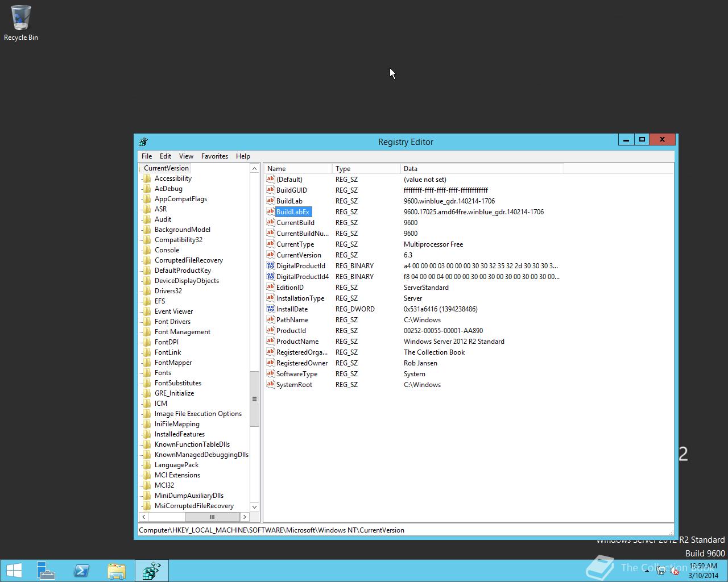
Task: Select the BackgroundModel key
Action: (183, 230)
